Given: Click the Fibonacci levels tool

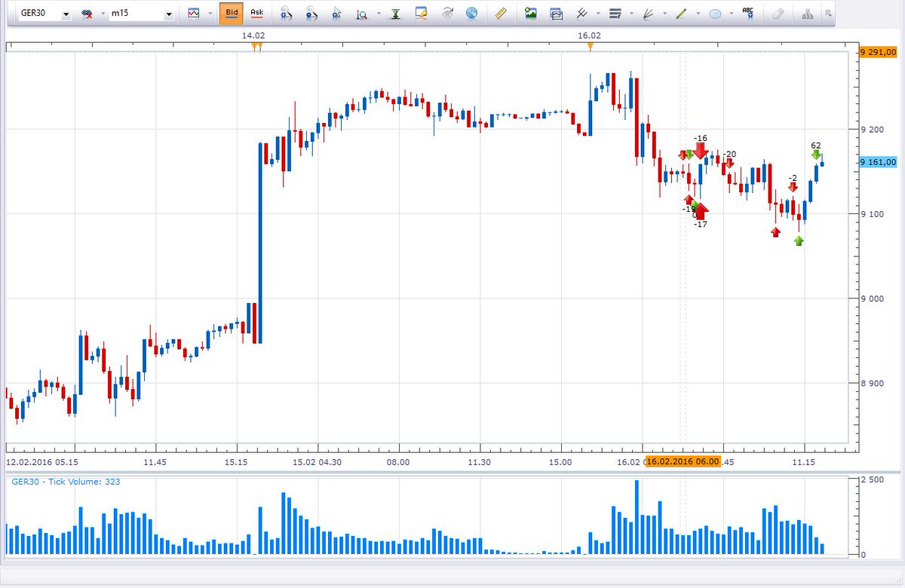Looking at the screenshot, I should 615,13.
